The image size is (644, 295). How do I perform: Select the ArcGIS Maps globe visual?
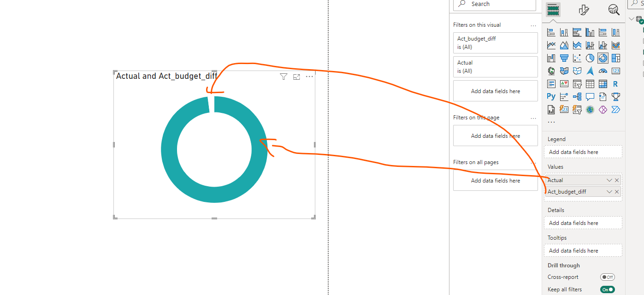[x=590, y=110]
